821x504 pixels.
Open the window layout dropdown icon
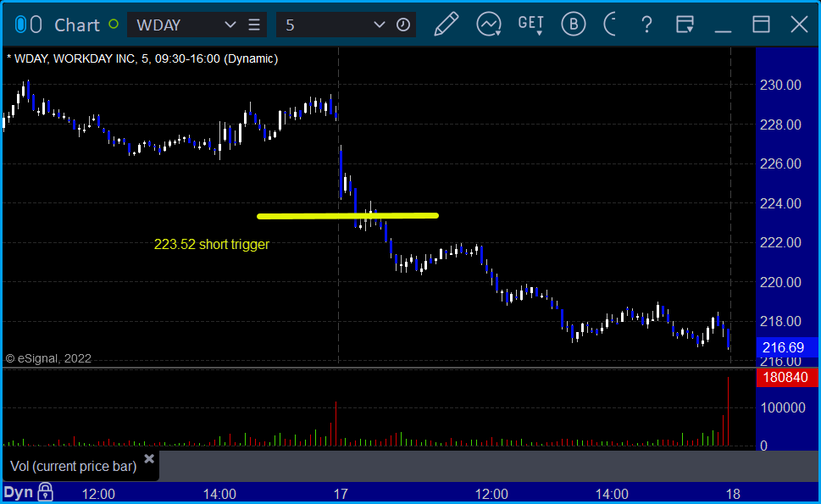(685, 25)
